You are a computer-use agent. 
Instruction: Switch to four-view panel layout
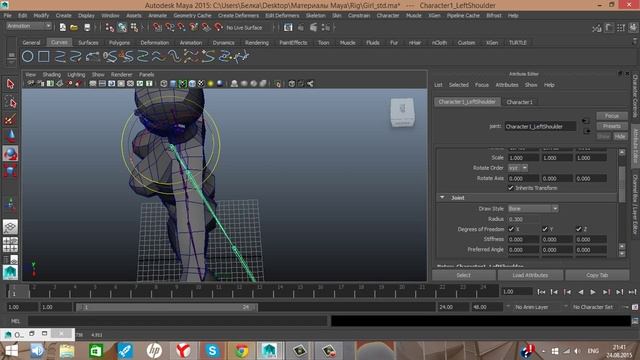tap(10, 244)
